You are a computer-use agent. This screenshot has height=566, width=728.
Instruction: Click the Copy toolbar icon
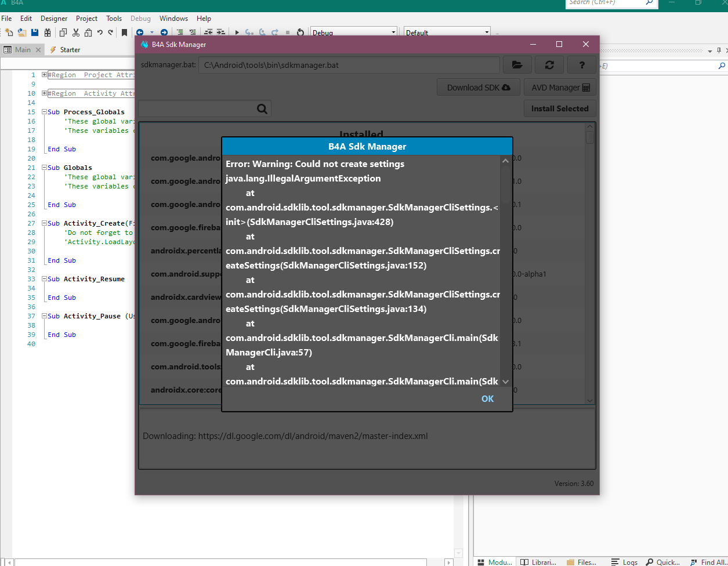pos(63,32)
